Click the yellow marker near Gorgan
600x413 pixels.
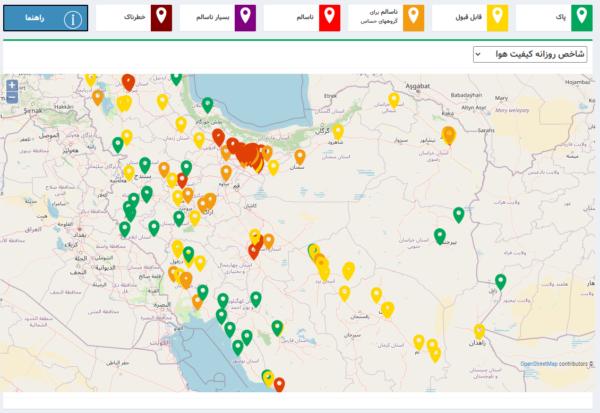(338, 131)
